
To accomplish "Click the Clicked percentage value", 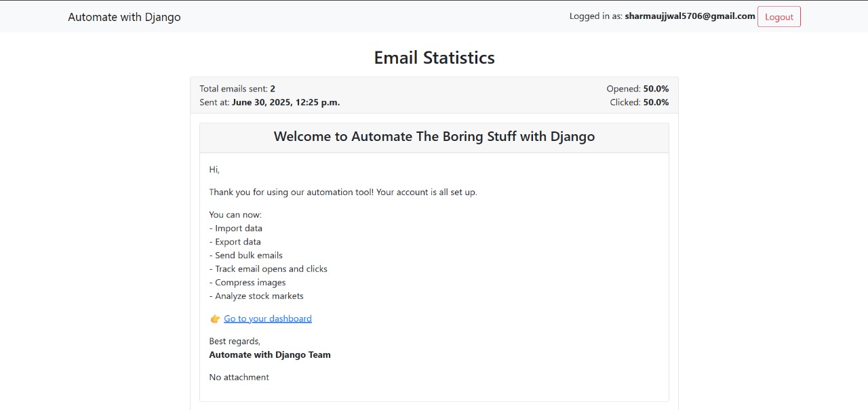I will point(656,102).
